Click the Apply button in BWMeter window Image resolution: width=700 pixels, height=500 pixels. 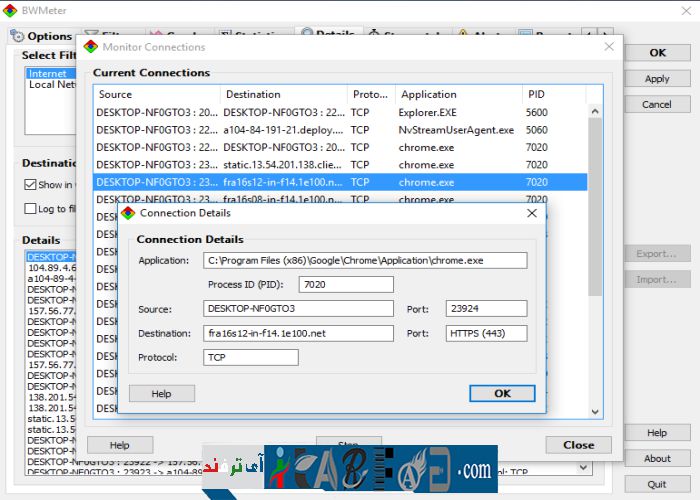[x=657, y=79]
